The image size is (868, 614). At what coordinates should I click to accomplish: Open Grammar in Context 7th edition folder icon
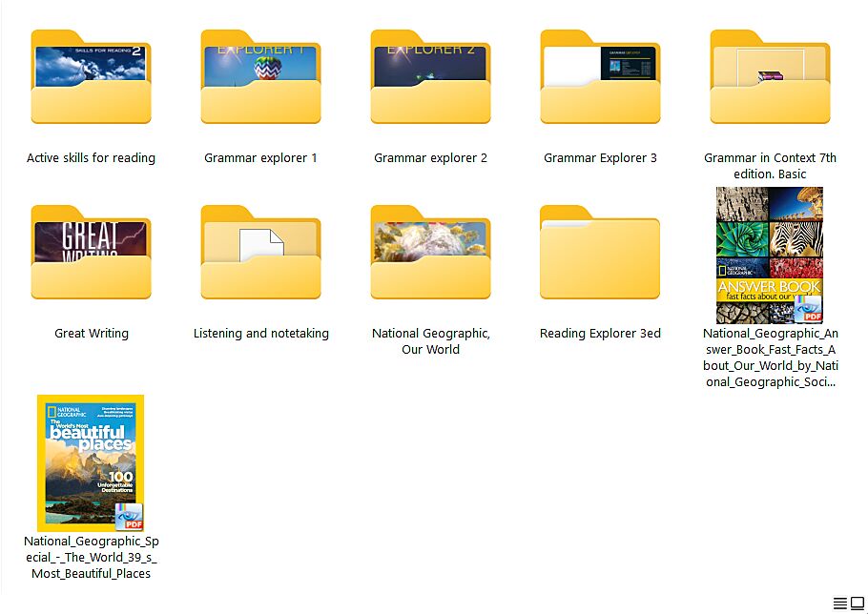point(770,80)
